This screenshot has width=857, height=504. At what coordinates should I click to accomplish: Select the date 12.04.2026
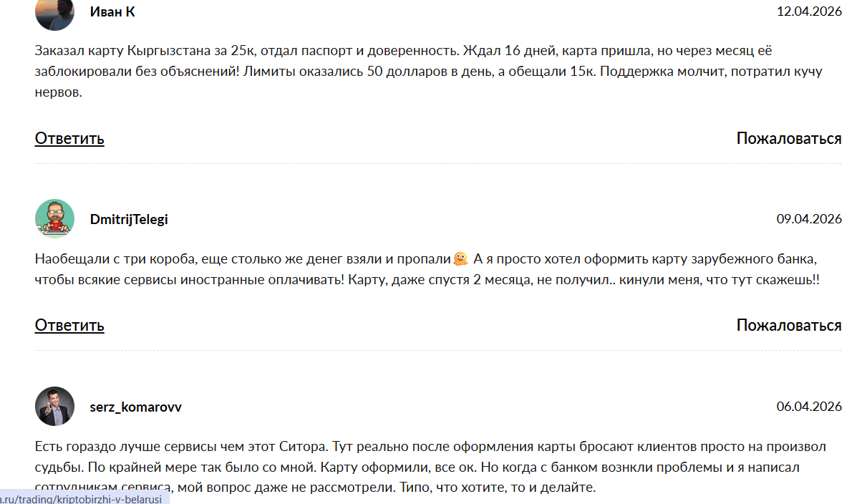click(808, 11)
